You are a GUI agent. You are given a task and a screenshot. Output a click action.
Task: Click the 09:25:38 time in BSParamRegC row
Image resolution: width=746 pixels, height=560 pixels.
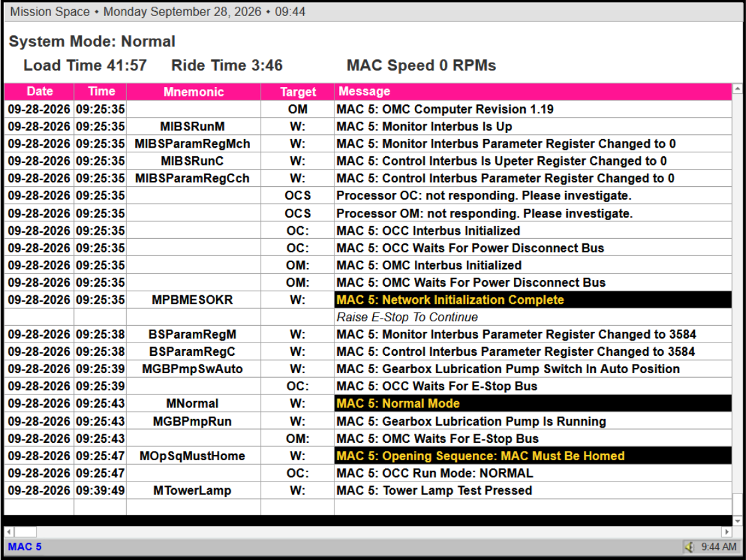100,352
